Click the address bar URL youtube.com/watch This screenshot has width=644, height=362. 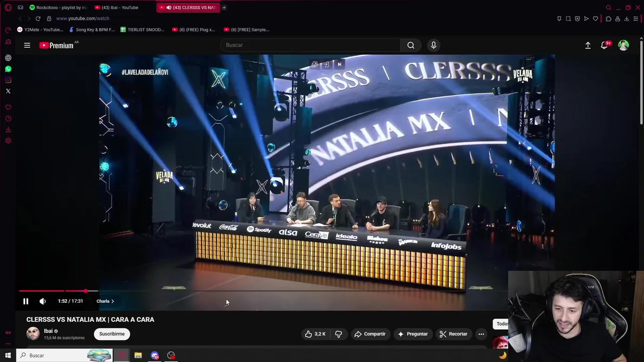[x=83, y=19]
